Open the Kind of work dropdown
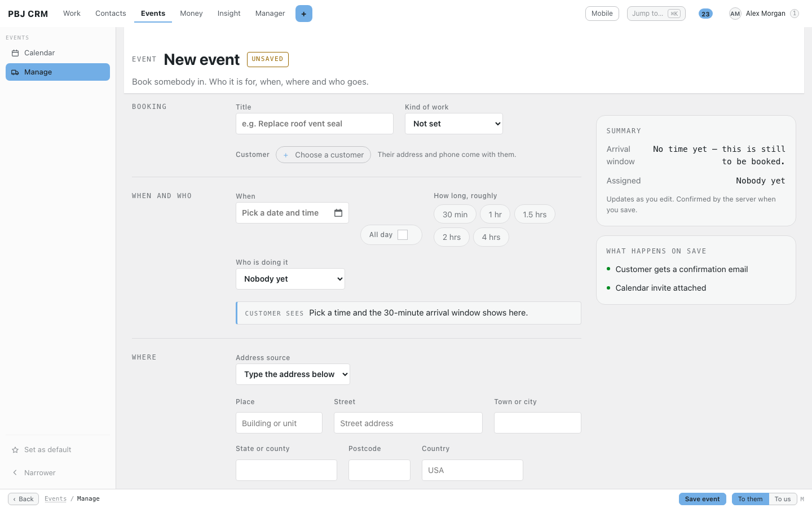The image size is (812, 508). pyautogui.click(x=454, y=124)
